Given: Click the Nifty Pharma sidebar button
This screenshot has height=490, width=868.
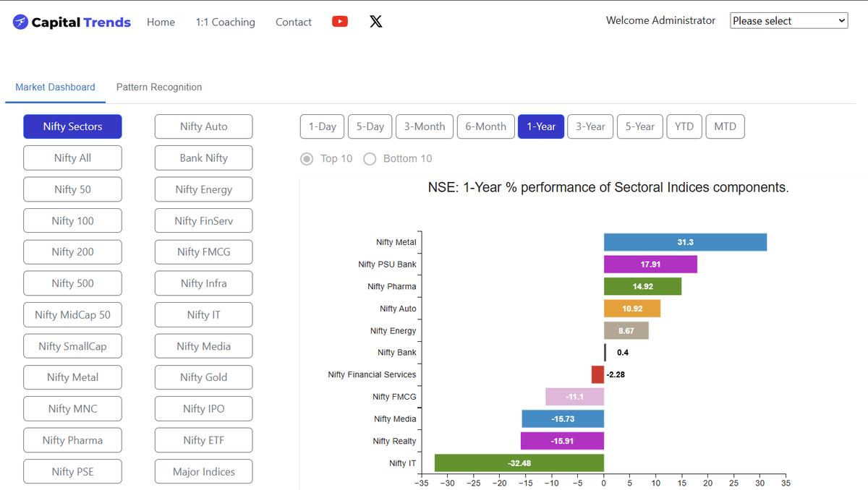Looking at the screenshot, I should (x=72, y=440).
